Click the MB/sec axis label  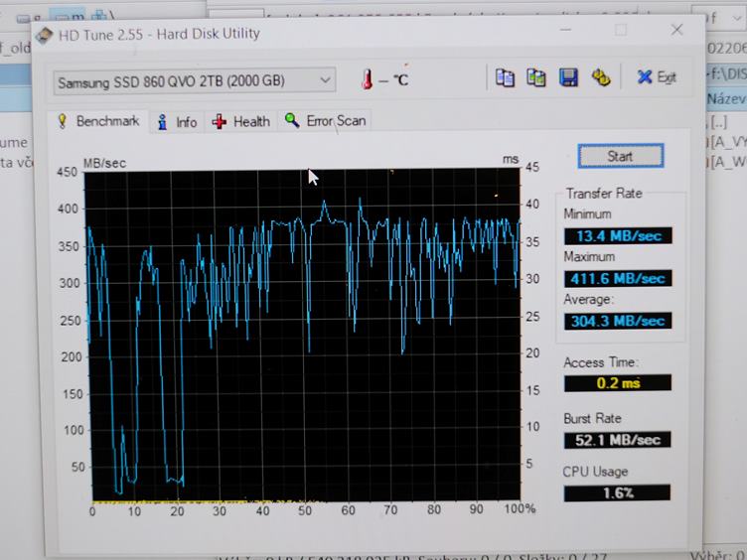pos(105,163)
